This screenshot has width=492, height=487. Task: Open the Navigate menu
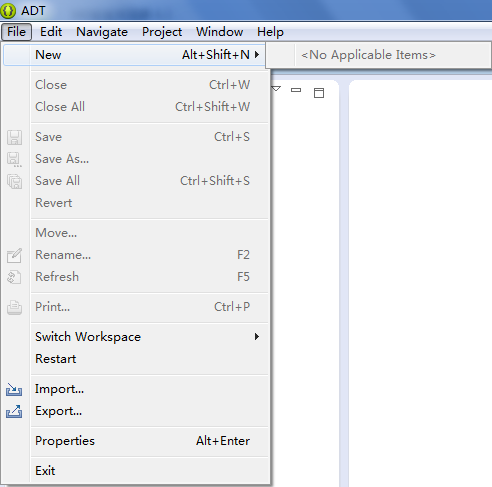coord(102,32)
